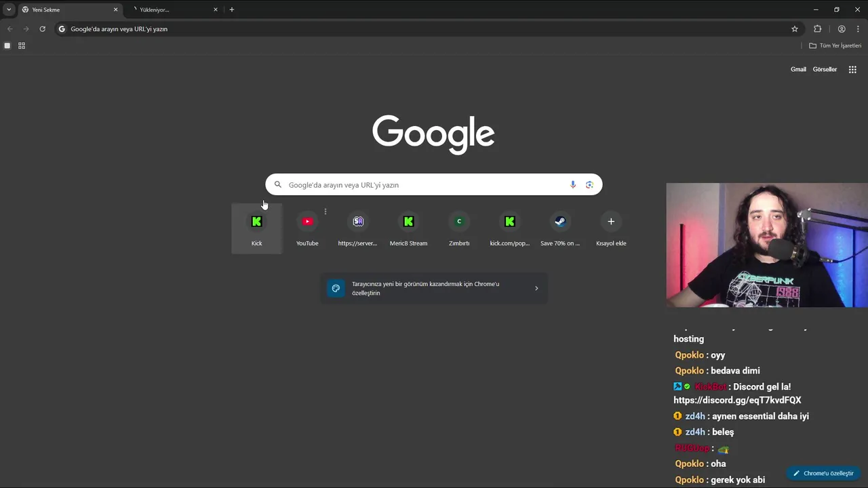Open the Kick shortcut tile

[x=256, y=228]
